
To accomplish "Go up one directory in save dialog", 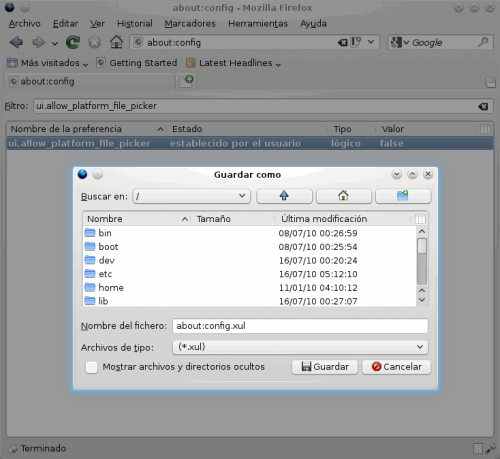I will point(284,196).
